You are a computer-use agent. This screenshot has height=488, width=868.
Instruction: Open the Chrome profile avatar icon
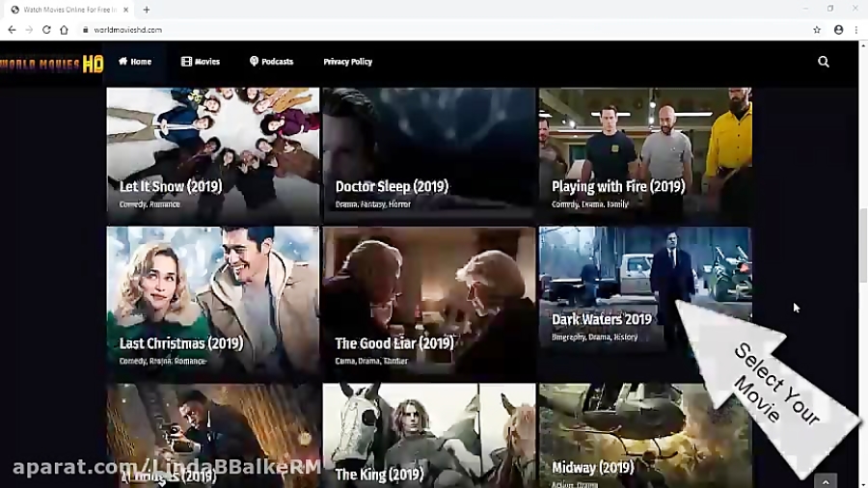click(839, 30)
